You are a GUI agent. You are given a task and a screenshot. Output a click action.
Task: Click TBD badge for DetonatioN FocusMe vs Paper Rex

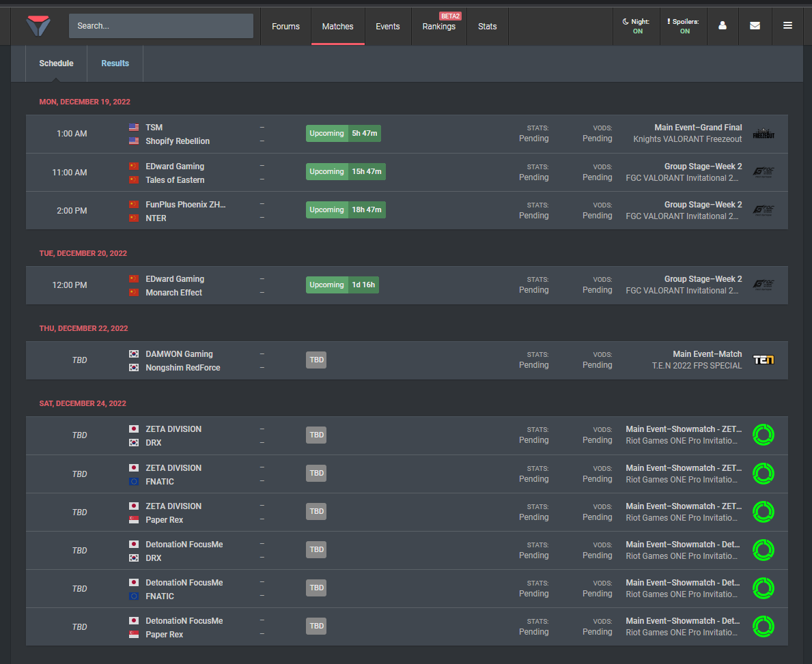coord(316,626)
